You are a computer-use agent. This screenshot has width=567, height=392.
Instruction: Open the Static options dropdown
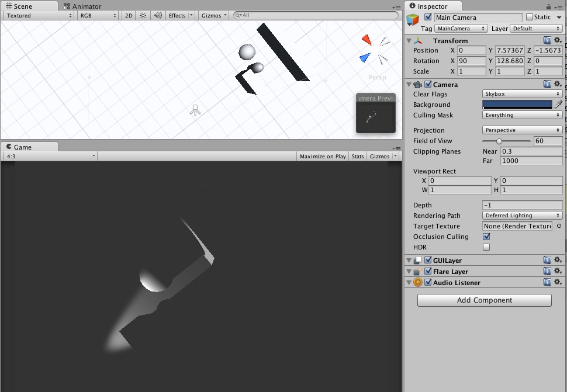pyautogui.click(x=558, y=17)
